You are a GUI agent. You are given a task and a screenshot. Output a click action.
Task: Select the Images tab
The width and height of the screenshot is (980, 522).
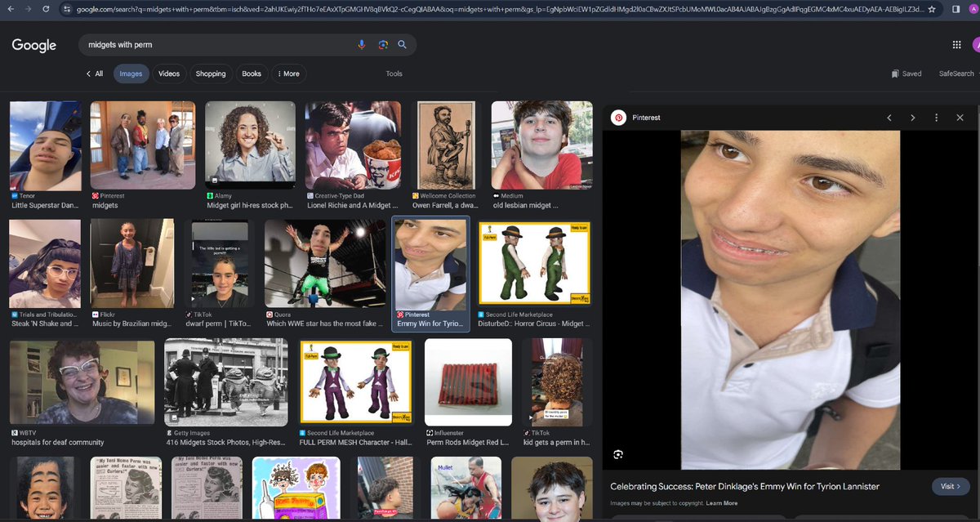131,74
